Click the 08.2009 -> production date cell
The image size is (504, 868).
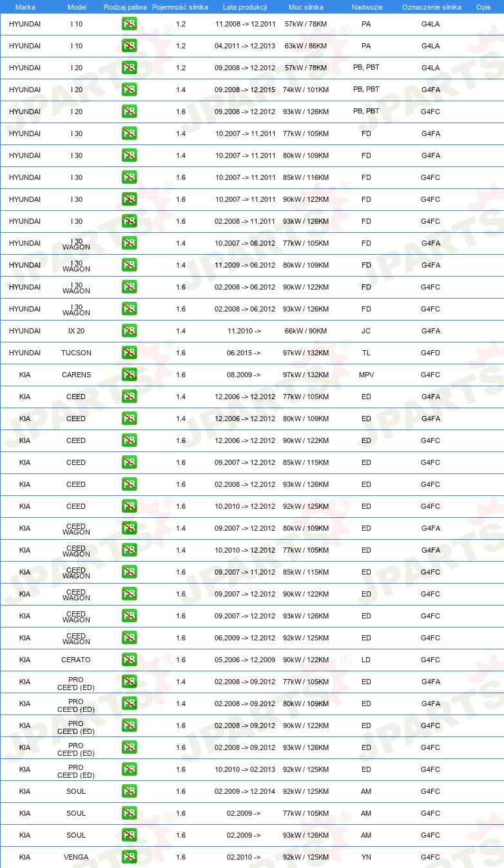[x=244, y=375]
